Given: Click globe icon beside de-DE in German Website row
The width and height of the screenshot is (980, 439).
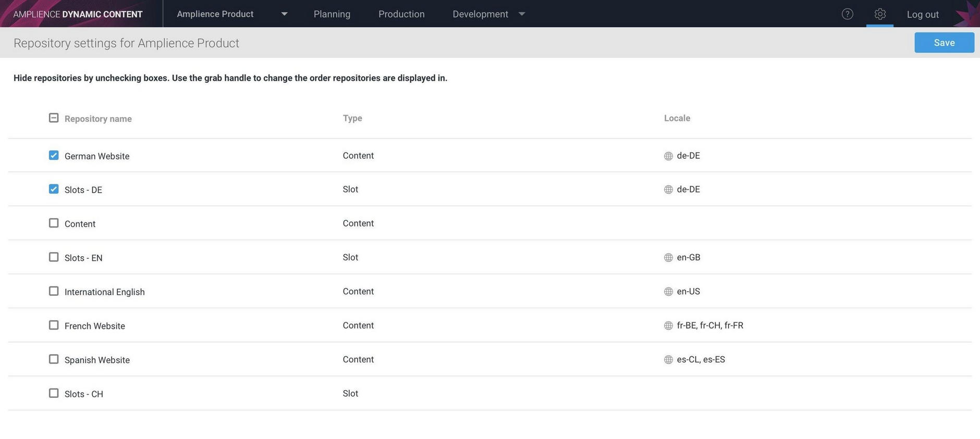Looking at the screenshot, I should click(668, 156).
